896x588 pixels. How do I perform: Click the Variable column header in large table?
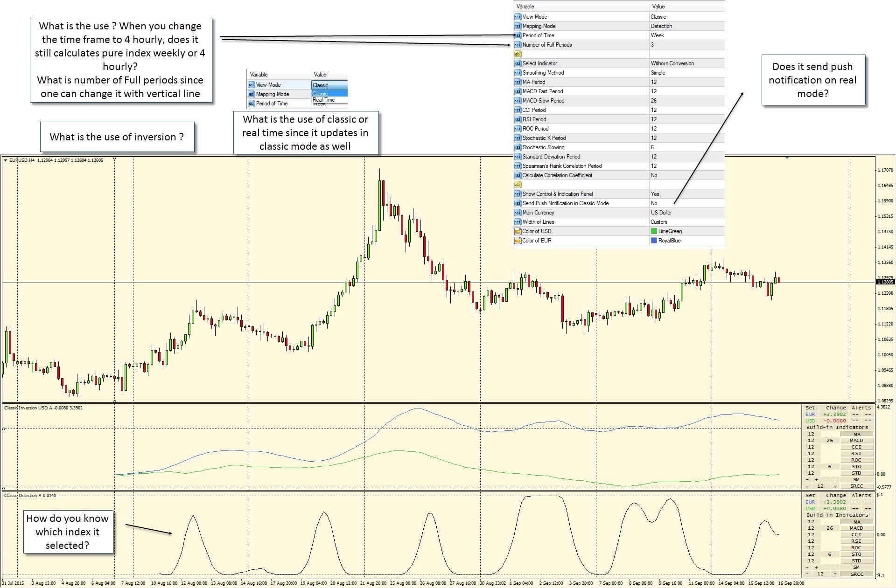click(x=525, y=7)
